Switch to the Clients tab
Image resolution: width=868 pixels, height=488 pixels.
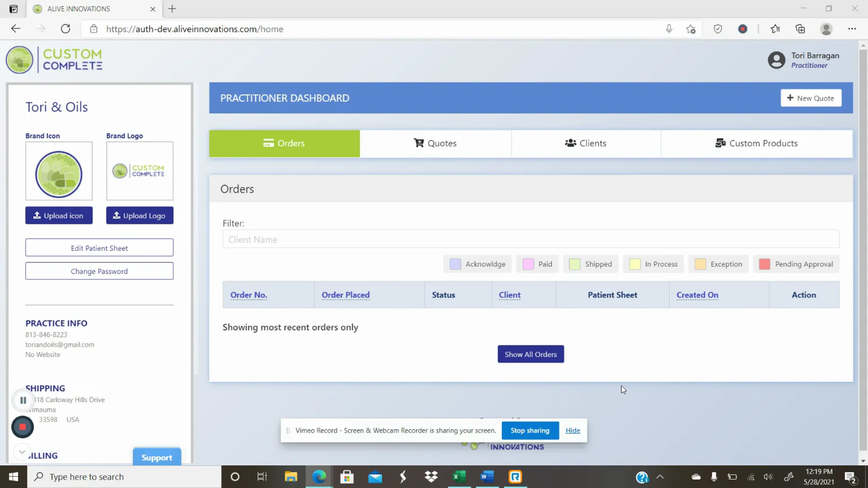coord(586,143)
